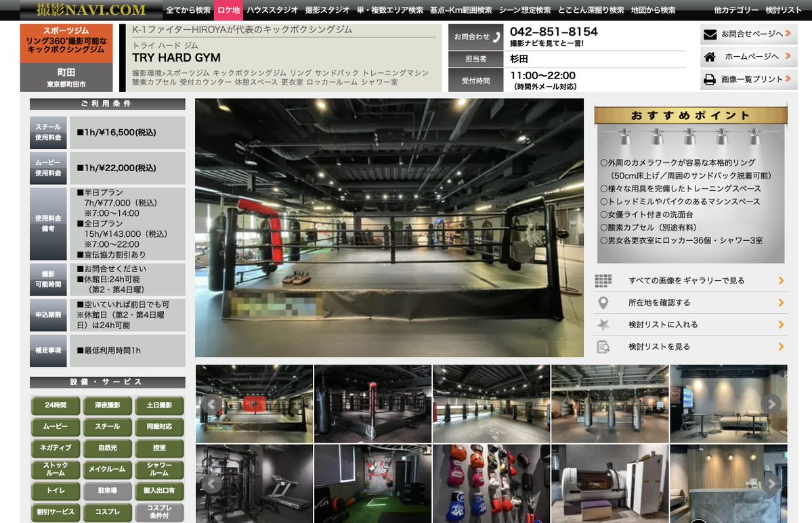The height and width of the screenshot is (523, 812).
Task: Click orange arrow next to お問合せページへ
Action: (x=788, y=34)
